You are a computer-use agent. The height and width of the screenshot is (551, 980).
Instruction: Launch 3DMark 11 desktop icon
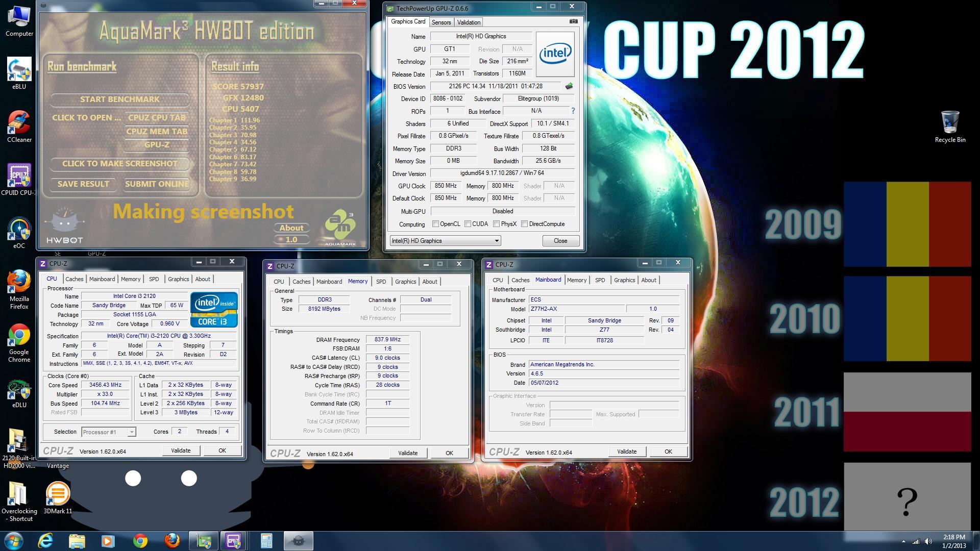(x=58, y=497)
